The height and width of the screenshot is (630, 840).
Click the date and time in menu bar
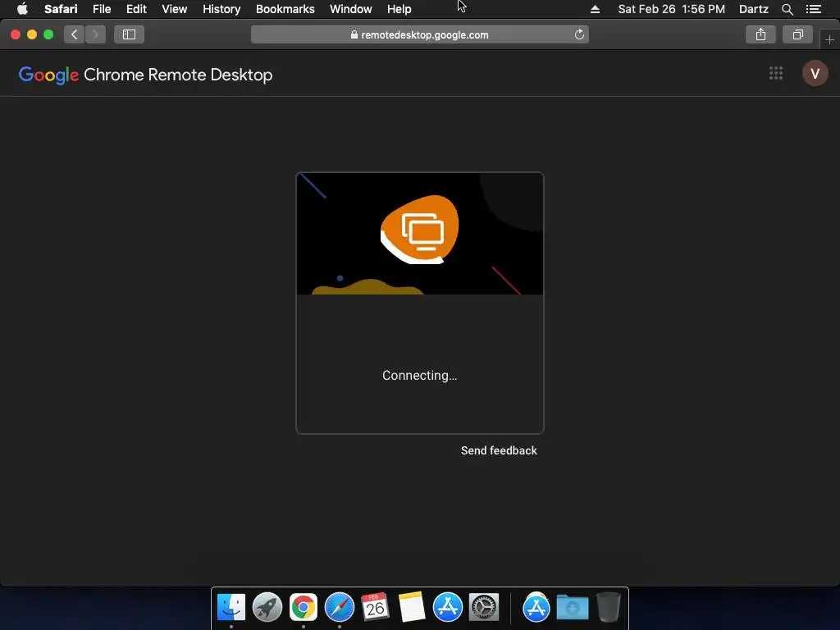point(671,9)
